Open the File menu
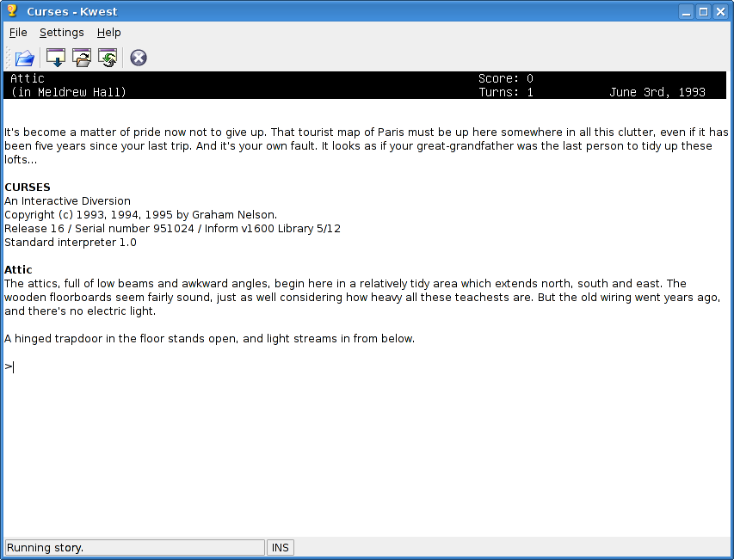 click(18, 33)
